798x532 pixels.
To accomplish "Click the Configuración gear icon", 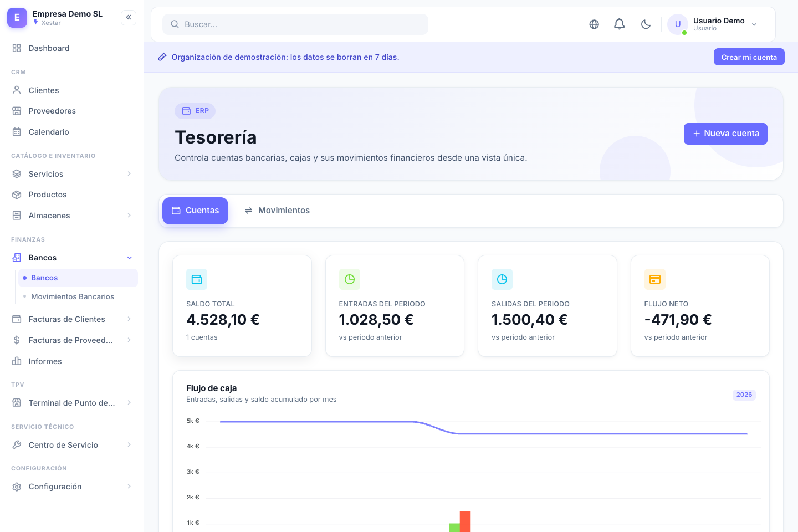I will point(17,487).
